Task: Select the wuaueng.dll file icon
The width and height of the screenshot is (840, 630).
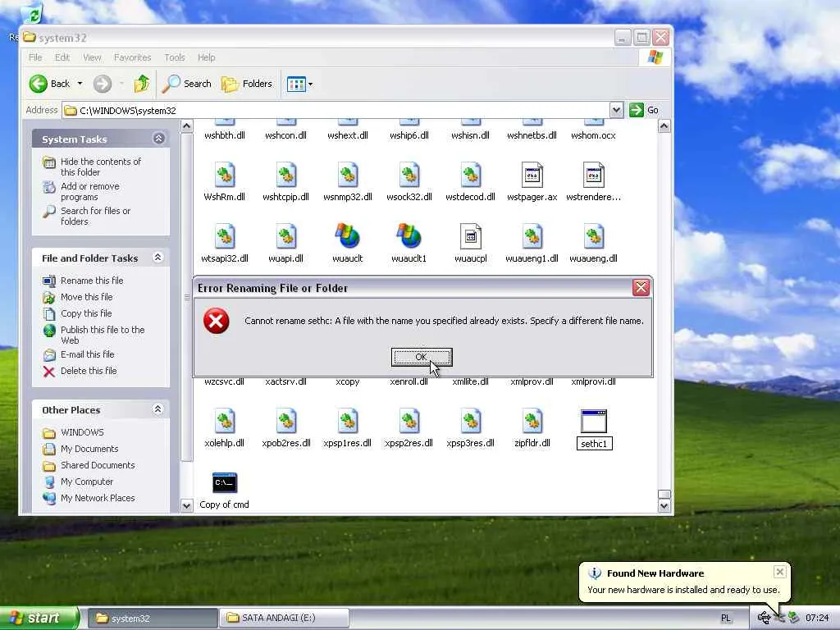Action: coord(594,237)
